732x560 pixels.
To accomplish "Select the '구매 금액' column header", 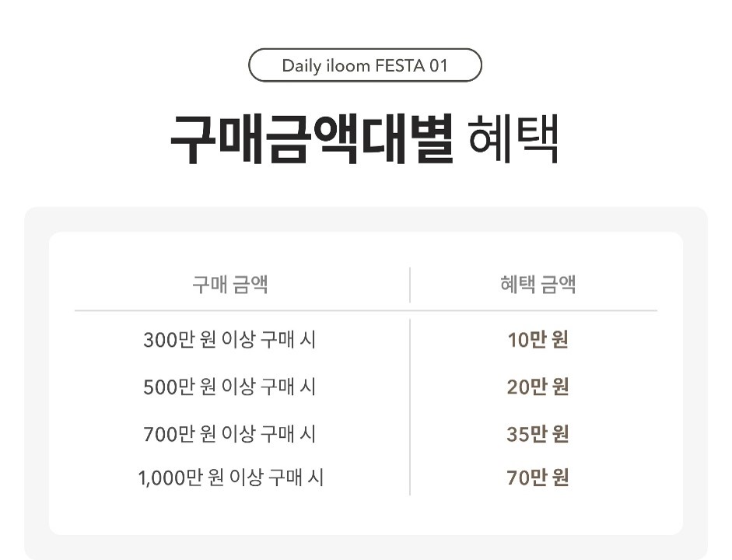I will [230, 284].
